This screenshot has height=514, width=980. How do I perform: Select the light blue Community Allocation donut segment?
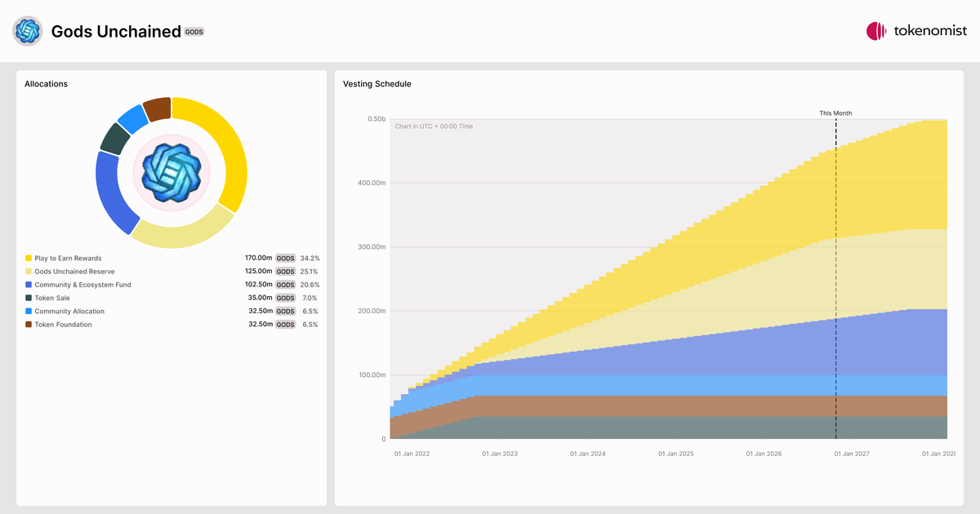click(132, 118)
